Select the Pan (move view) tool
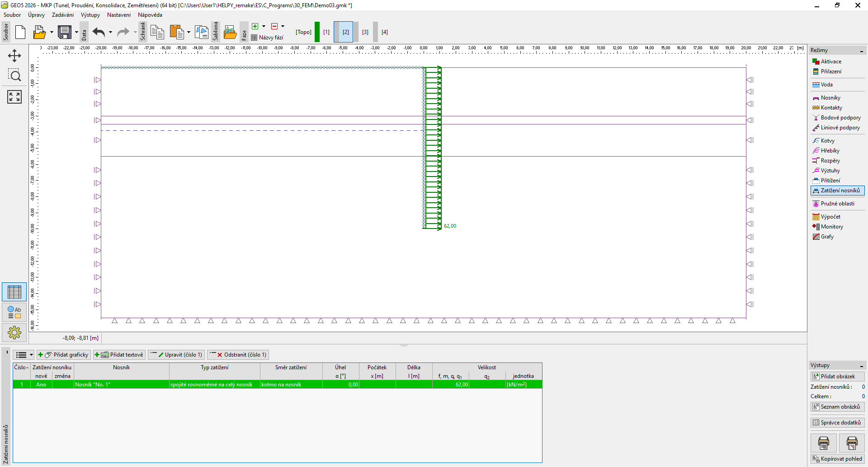Screen dimensions: 868x467 pos(14,56)
